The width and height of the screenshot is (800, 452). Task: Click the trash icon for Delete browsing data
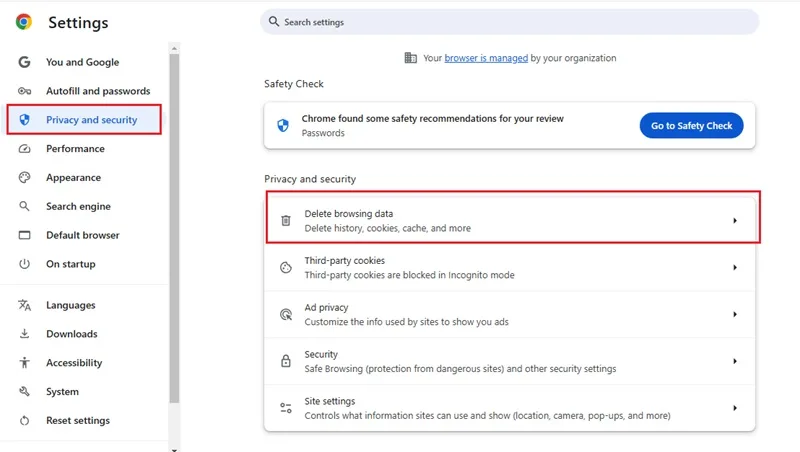286,220
